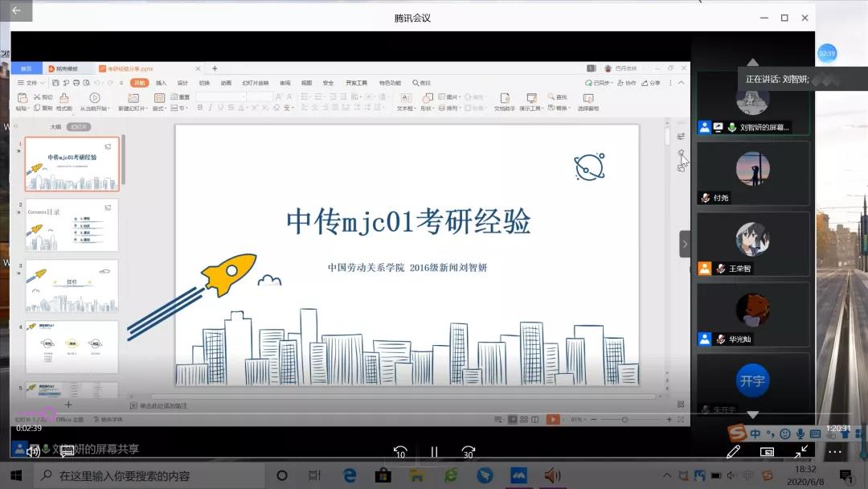This screenshot has height=489, width=868.
Task: Click the 重置 reset button
Action: pos(181,97)
